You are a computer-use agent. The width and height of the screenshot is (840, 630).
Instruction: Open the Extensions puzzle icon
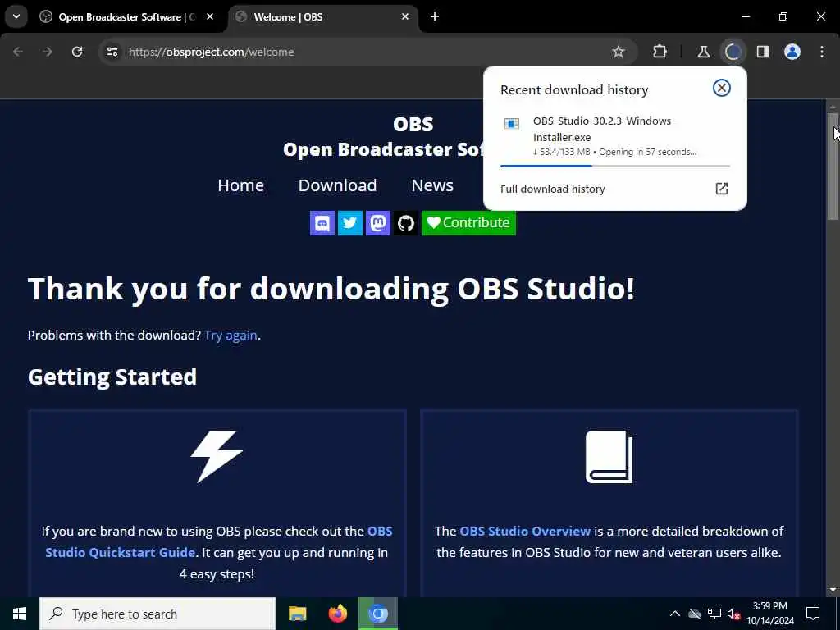660,52
